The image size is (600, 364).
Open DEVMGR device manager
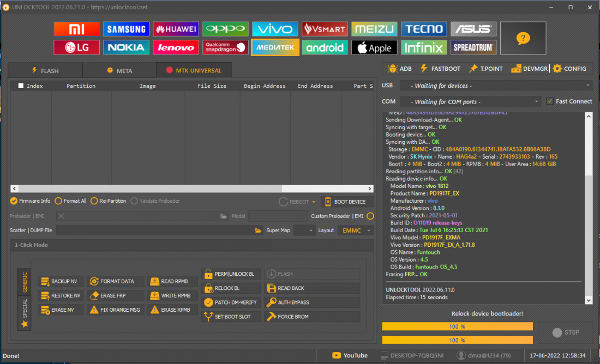pyautogui.click(x=530, y=69)
